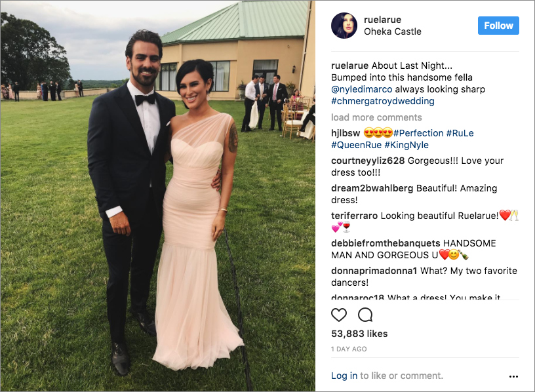This screenshot has height=392, width=535.
Task: Open the ruelarue profile avatar
Action: click(344, 26)
